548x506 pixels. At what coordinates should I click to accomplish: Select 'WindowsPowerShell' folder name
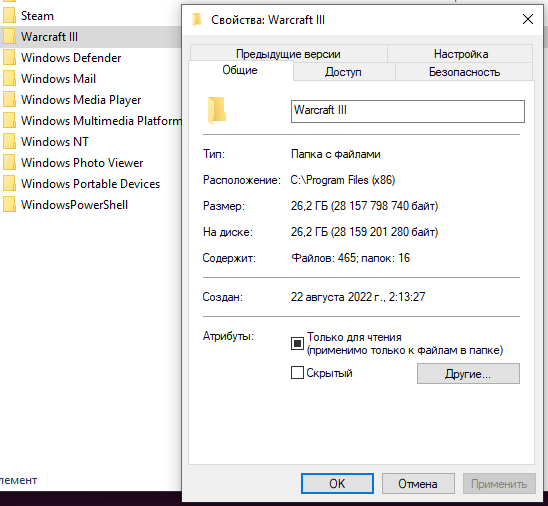point(74,204)
